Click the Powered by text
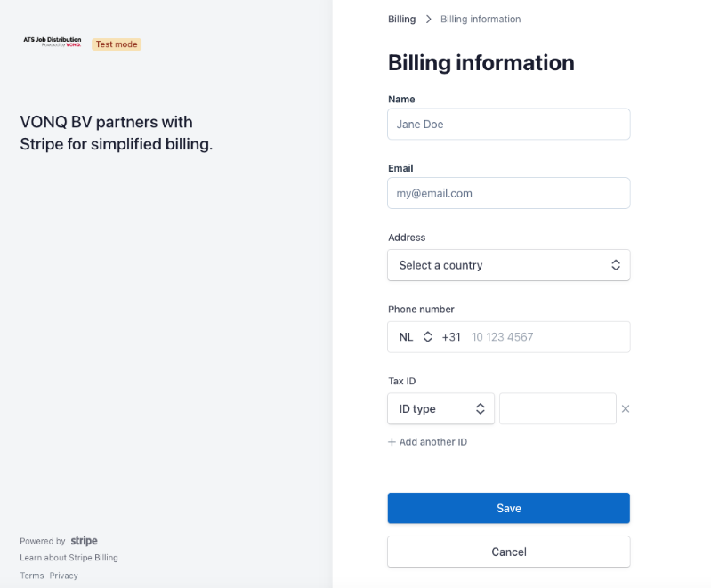This screenshot has height=588, width=711. (x=43, y=541)
